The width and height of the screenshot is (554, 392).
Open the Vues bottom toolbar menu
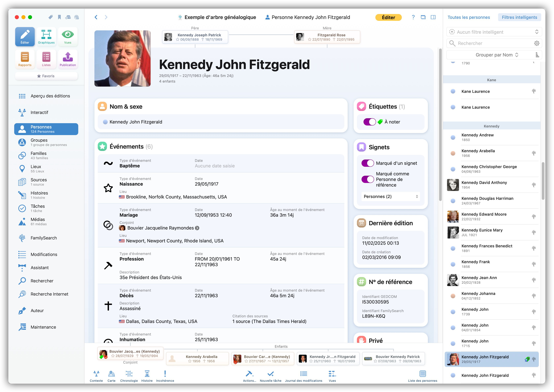pyautogui.click(x=332, y=376)
